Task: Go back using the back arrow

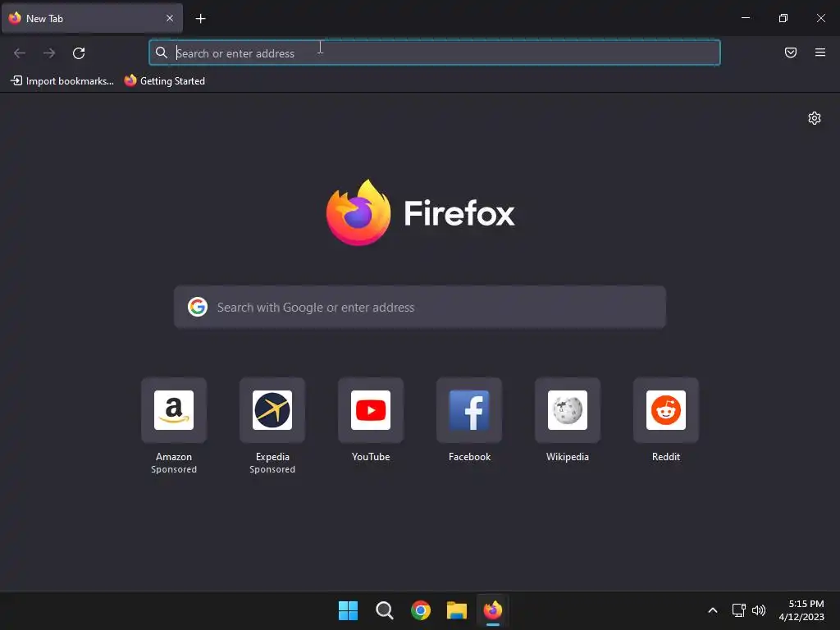Action: [20, 53]
